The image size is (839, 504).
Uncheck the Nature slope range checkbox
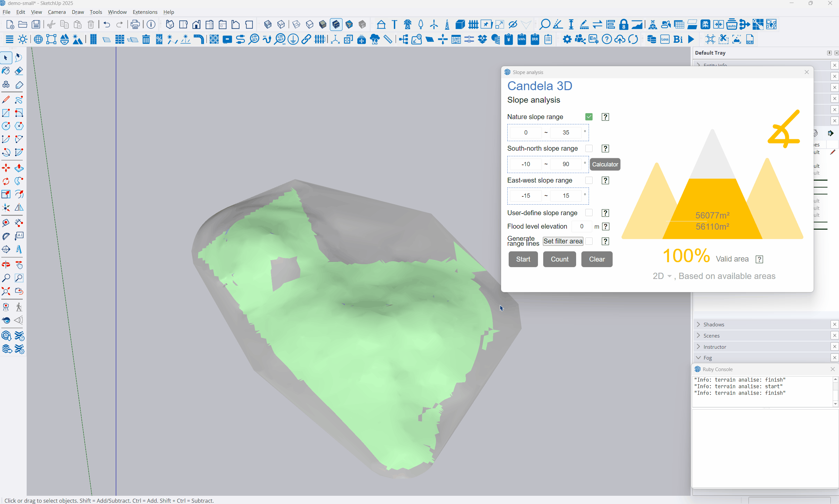click(589, 117)
